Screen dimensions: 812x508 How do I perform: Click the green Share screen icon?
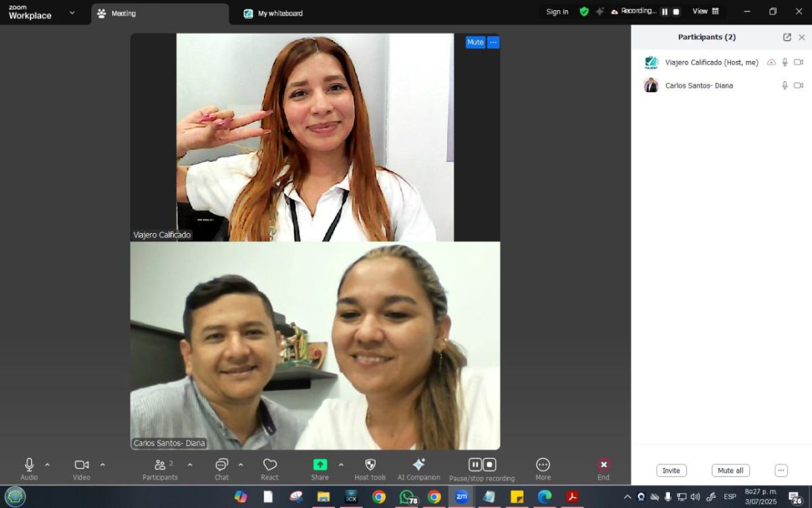pos(320,465)
